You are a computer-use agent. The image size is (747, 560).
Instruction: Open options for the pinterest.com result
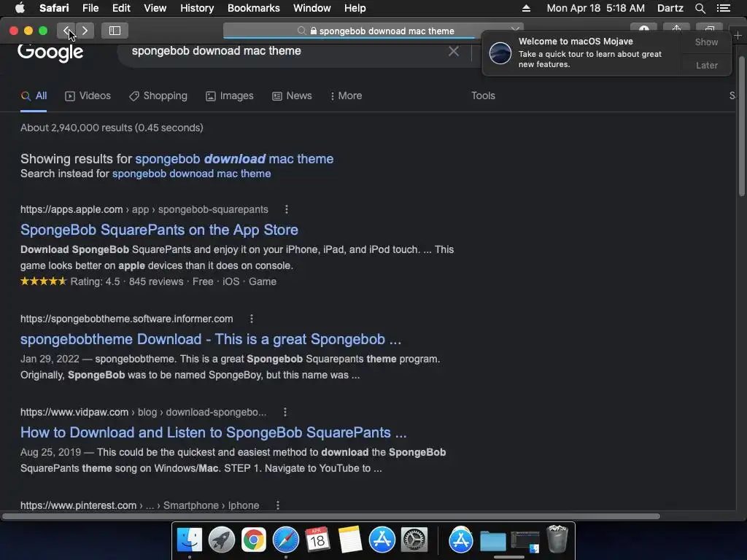click(x=278, y=505)
